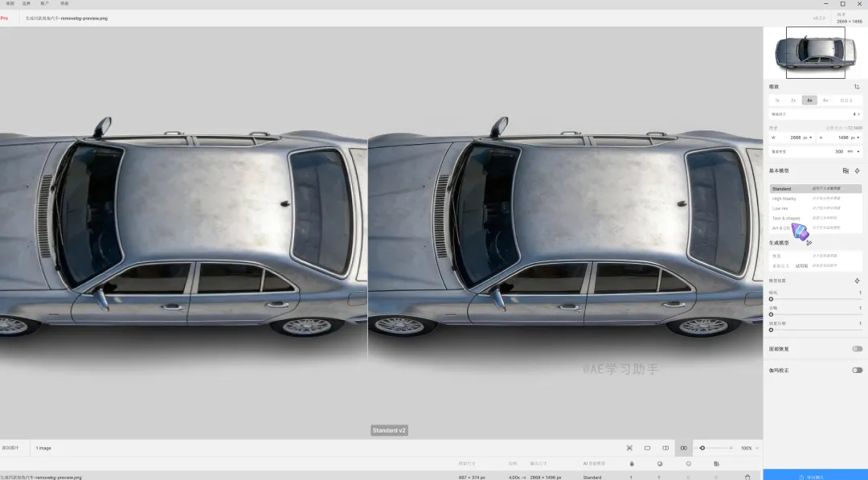The width and height of the screenshot is (868, 480).
Task: Select the 2x scale option
Action: 793,101
